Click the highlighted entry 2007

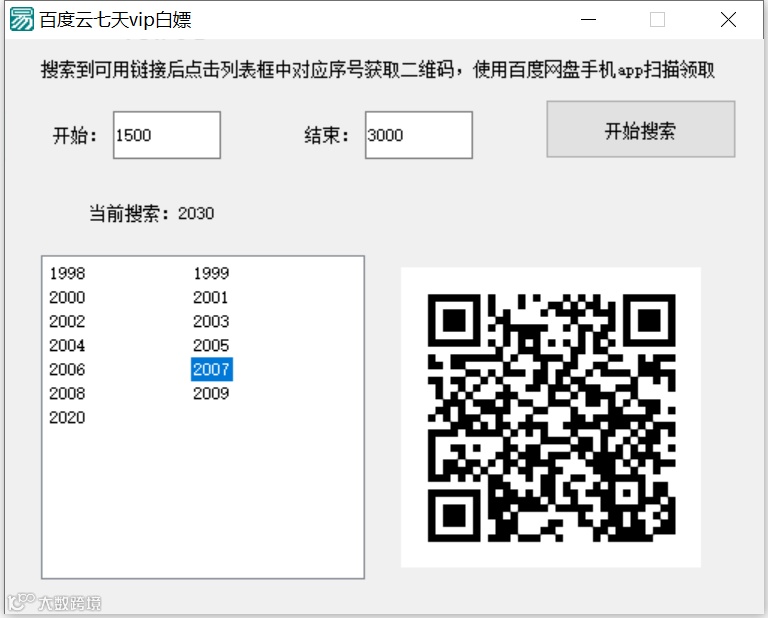(212, 369)
